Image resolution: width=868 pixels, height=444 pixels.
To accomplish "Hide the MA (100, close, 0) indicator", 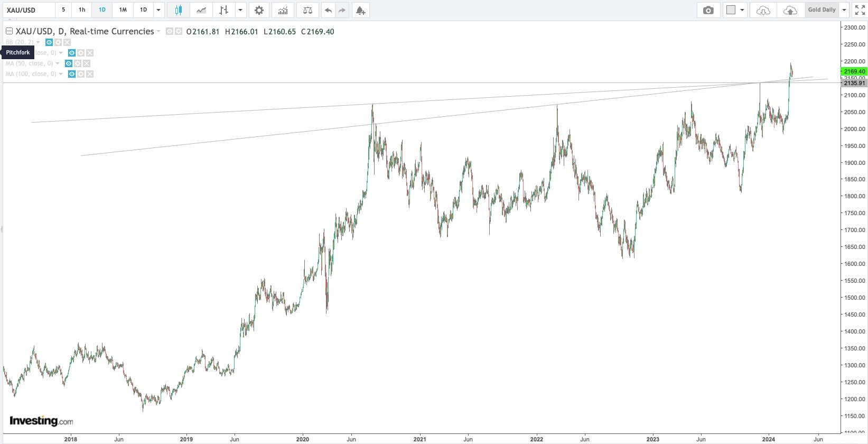I will 72,74.
